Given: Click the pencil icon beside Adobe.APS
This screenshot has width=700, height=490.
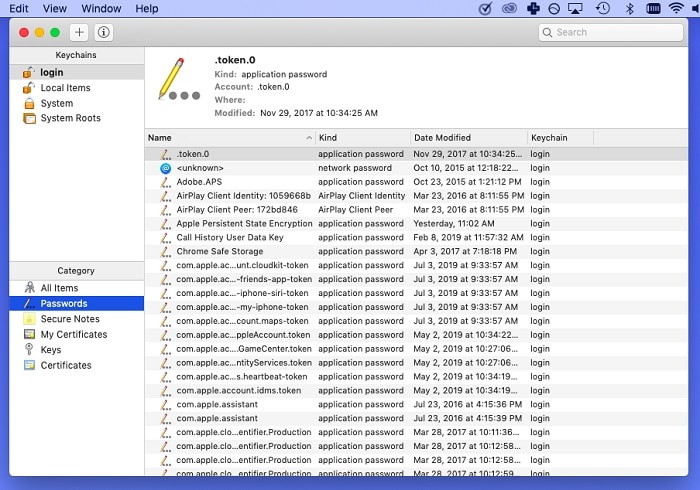Looking at the screenshot, I should (166, 182).
